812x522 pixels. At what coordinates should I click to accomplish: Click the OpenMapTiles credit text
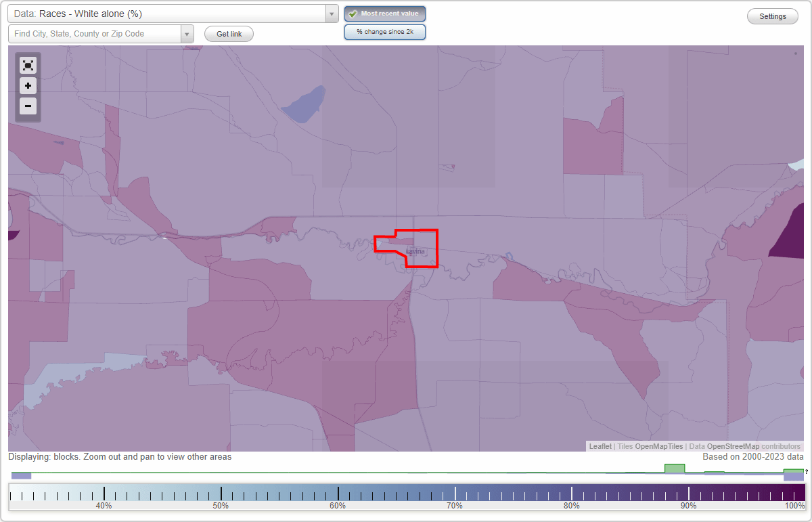(x=658, y=446)
